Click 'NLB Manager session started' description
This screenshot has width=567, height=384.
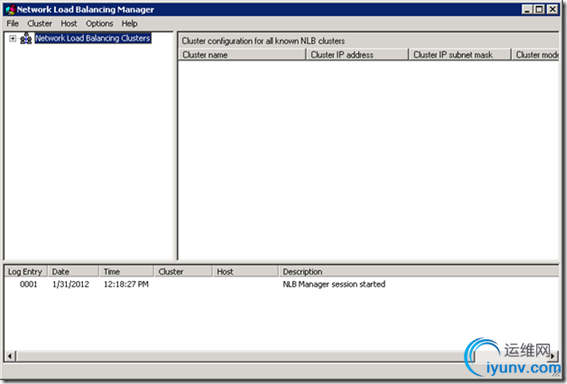point(334,284)
